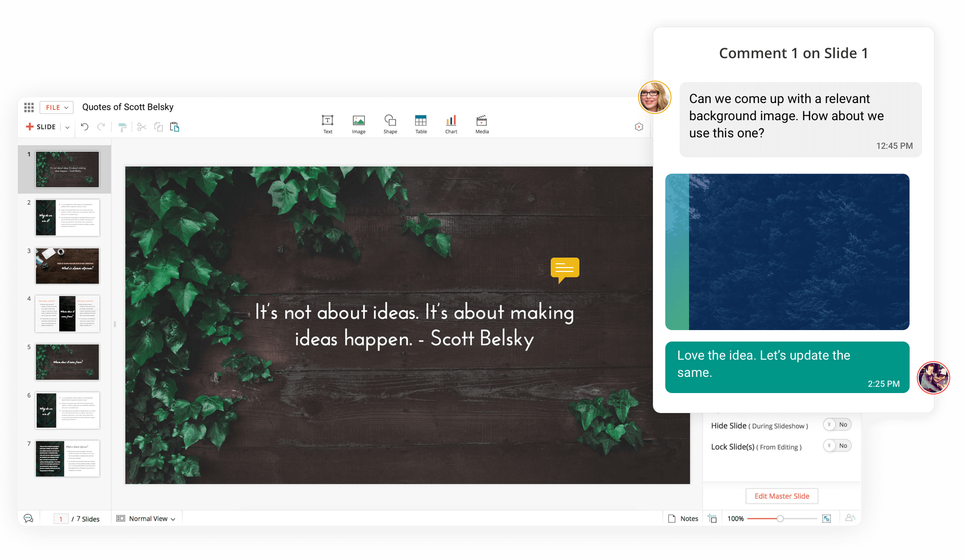Open presentation settings via gear icon
This screenshot has width=965, height=560.
tap(639, 126)
